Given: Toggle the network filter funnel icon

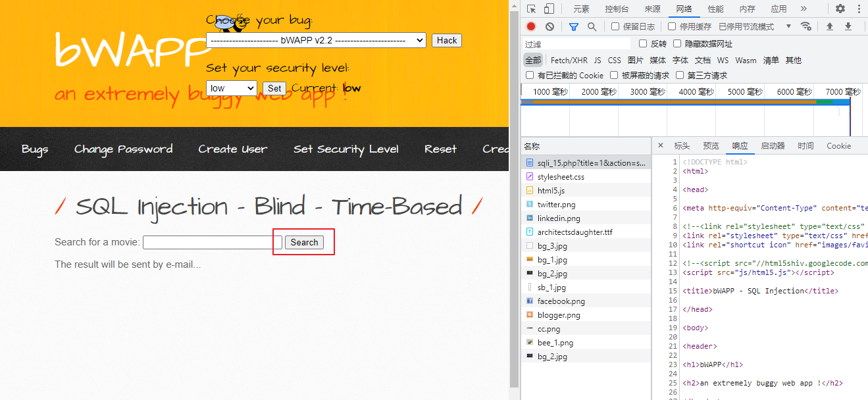Looking at the screenshot, I should coord(573,26).
